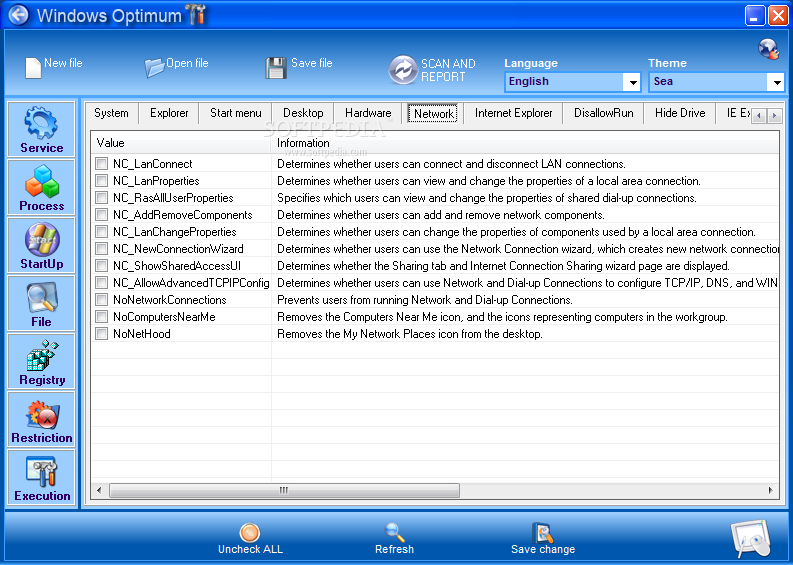Switch to the Desktop tab
Screen dimensions: 793x565
(303, 113)
